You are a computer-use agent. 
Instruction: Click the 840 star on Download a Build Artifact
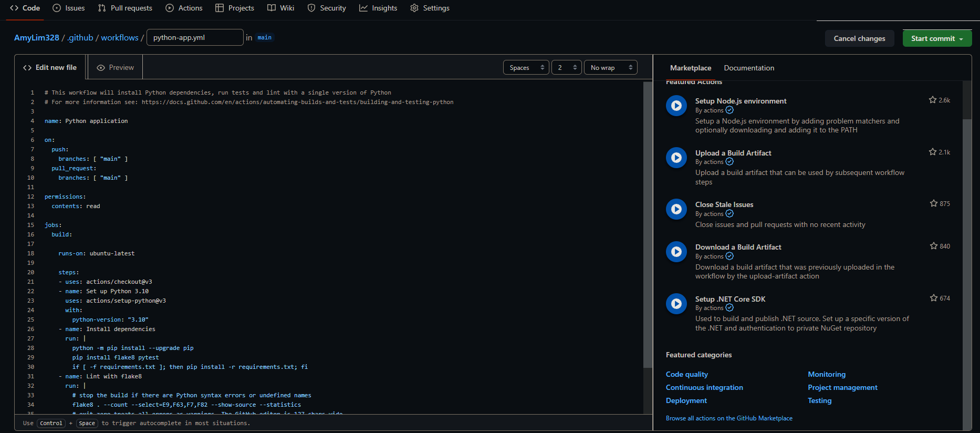pyautogui.click(x=940, y=246)
